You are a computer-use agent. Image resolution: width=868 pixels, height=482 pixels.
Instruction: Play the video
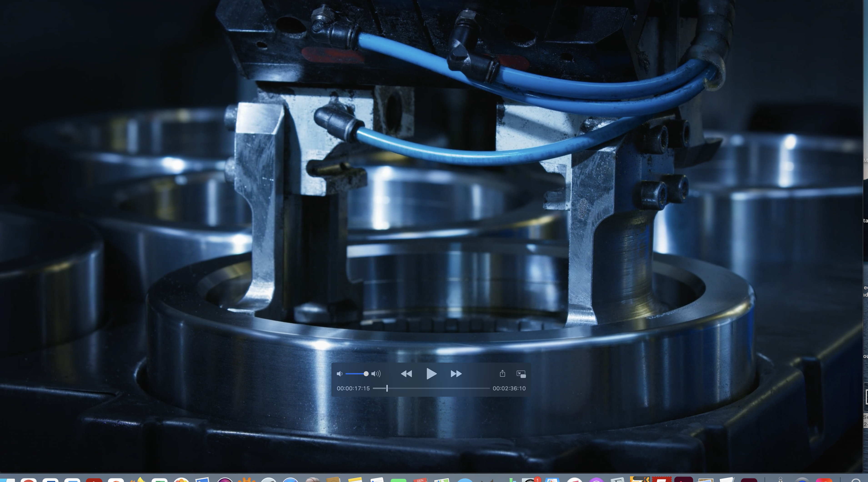pos(431,374)
